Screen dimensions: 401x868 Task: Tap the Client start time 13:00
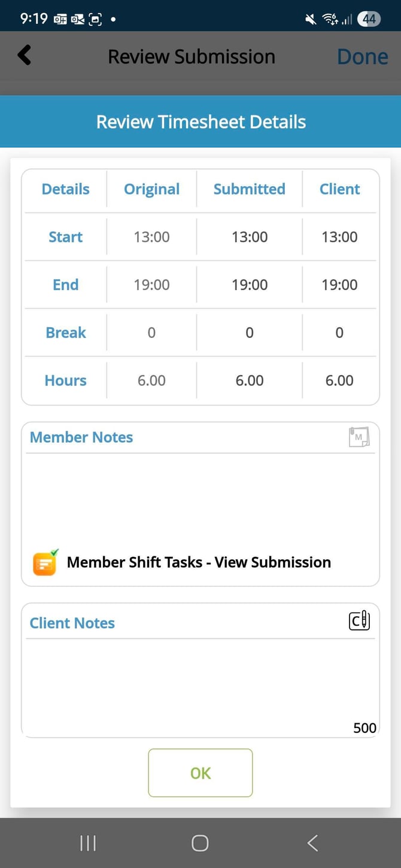[339, 237]
